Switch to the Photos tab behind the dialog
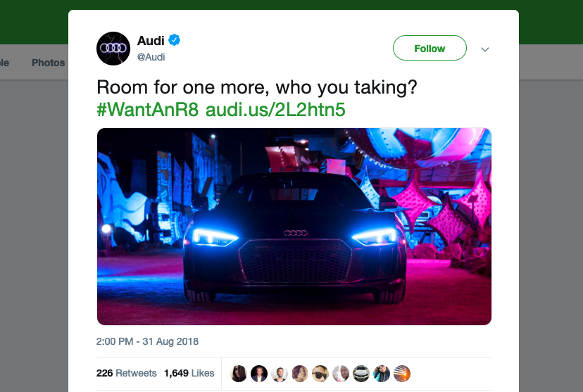The height and width of the screenshot is (392, 583). pos(49,63)
